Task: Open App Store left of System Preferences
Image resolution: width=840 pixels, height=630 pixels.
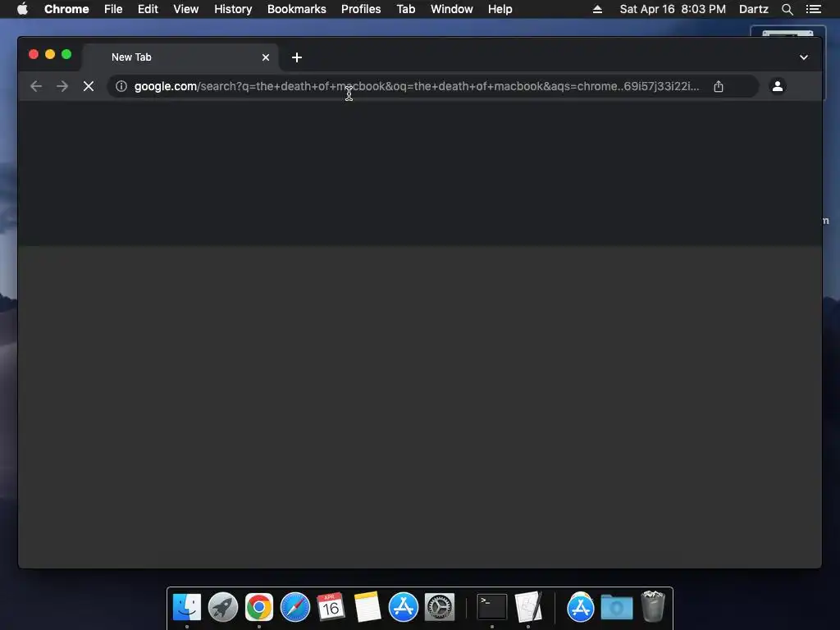Action: [404, 607]
